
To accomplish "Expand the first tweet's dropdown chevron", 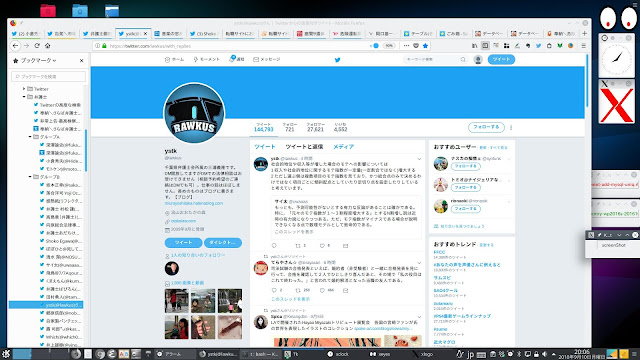I will tap(419, 158).
